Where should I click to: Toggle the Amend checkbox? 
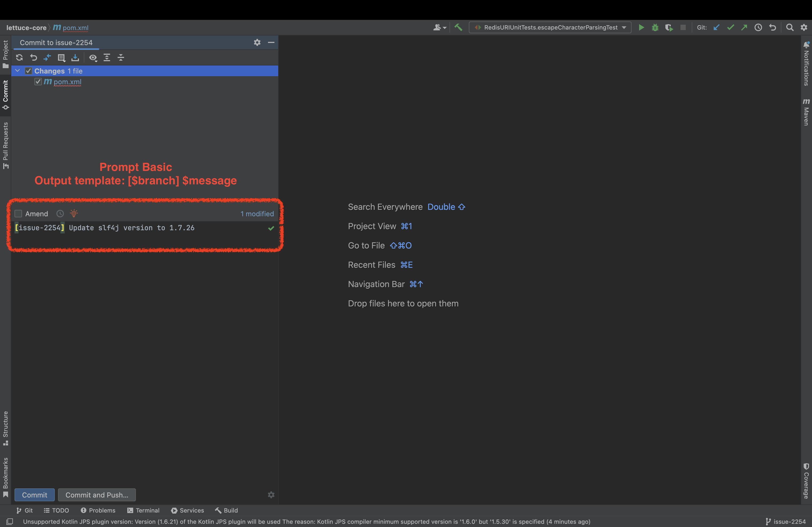(19, 214)
